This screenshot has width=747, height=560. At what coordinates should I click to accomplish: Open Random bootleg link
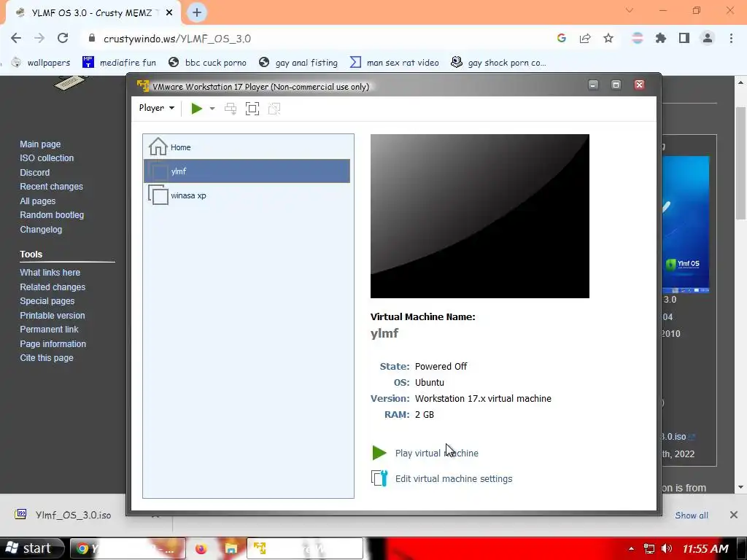[x=52, y=215]
